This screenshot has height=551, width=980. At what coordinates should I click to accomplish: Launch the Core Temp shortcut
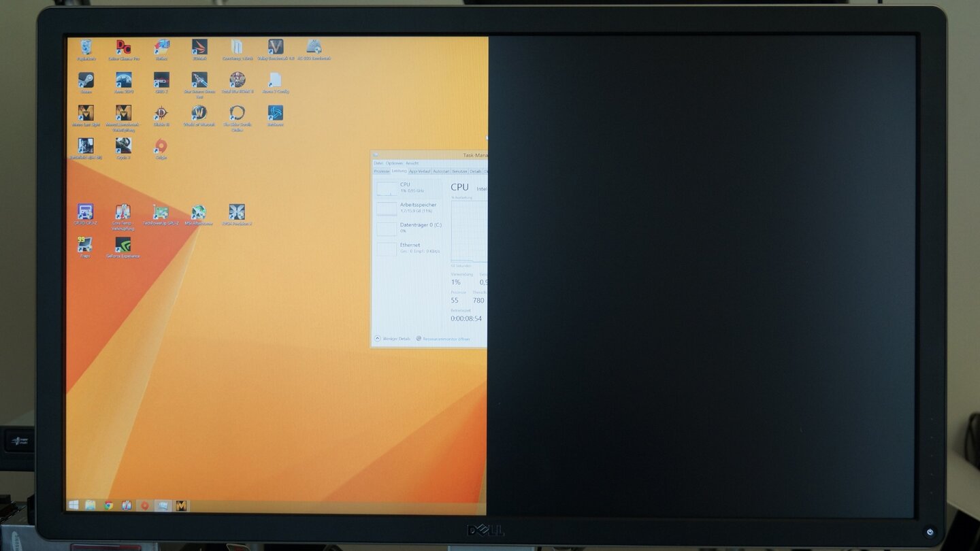coord(123,216)
